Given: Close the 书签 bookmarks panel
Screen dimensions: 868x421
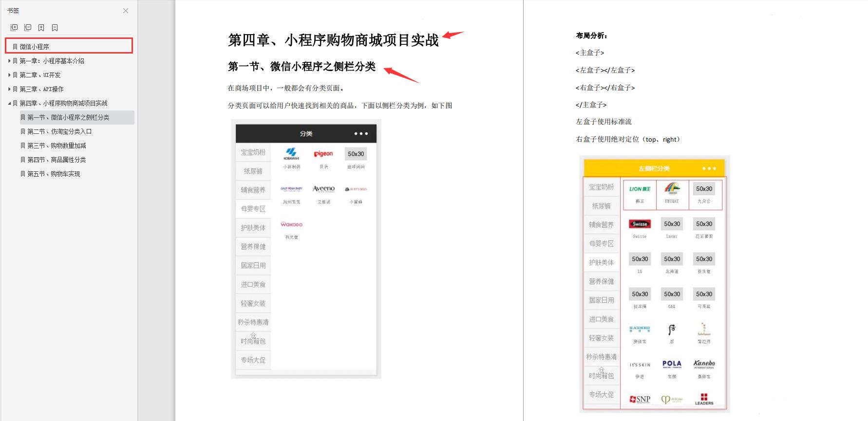Looking at the screenshot, I should [126, 11].
